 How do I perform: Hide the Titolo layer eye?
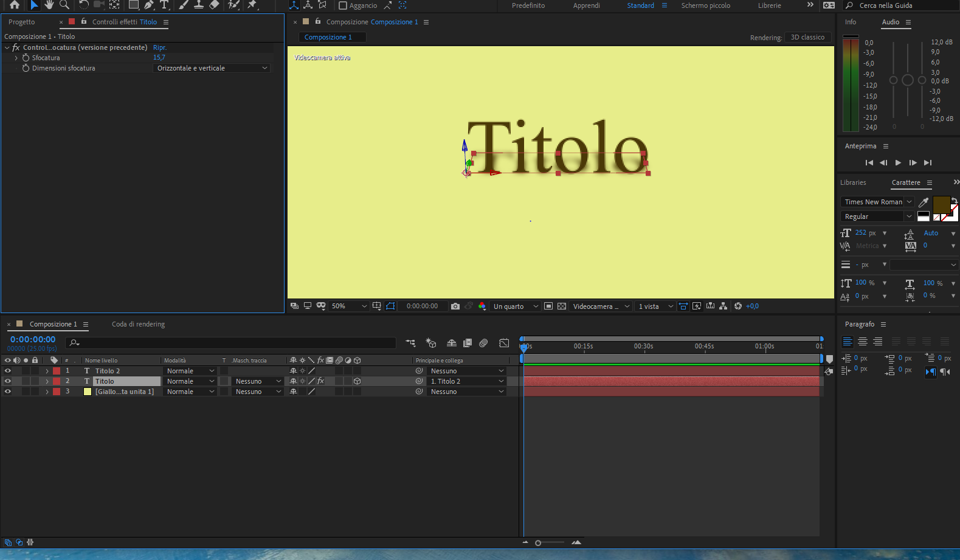coord(8,381)
